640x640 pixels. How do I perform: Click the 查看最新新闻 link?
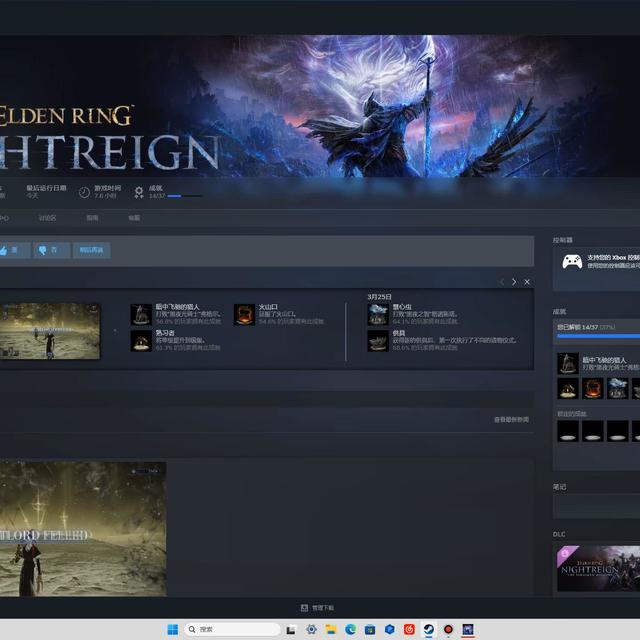pos(511,419)
